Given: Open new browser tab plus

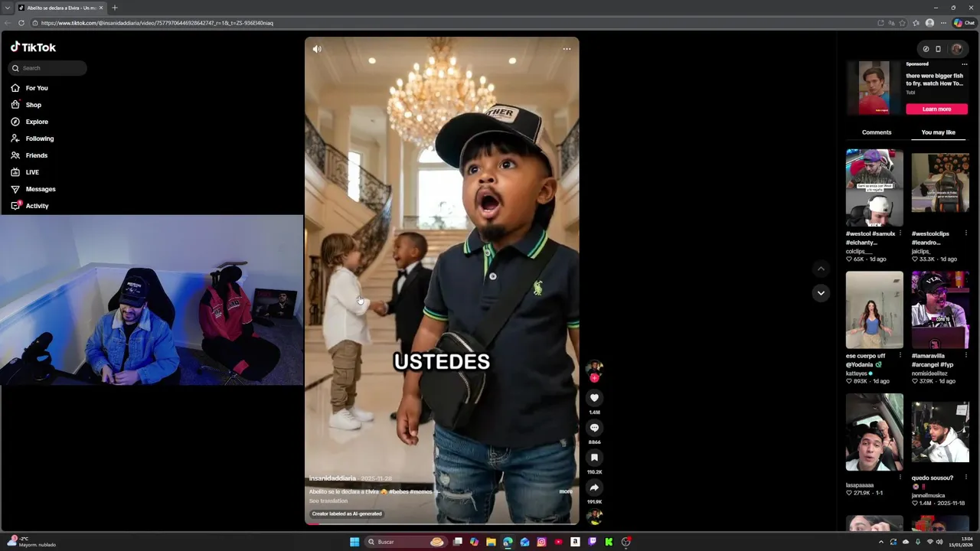Looking at the screenshot, I should point(115,8).
